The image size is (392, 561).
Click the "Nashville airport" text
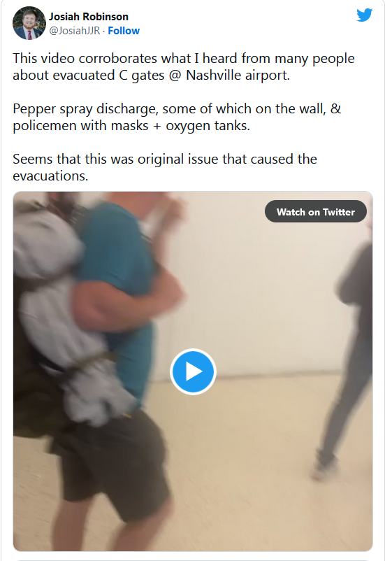pyautogui.click(x=238, y=76)
